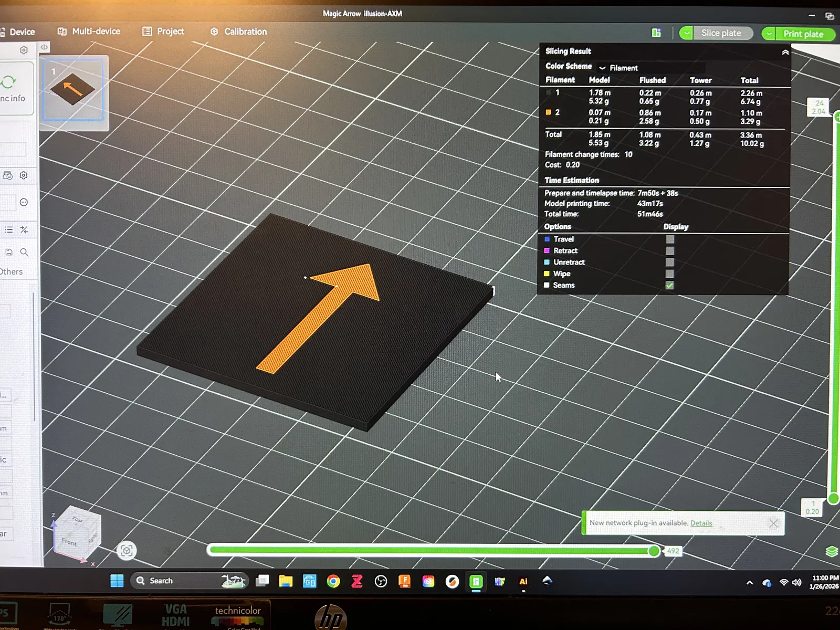This screenshot has height=630, width=840.
Task: Collapse the Slicing Result panel
Action: 785,52
